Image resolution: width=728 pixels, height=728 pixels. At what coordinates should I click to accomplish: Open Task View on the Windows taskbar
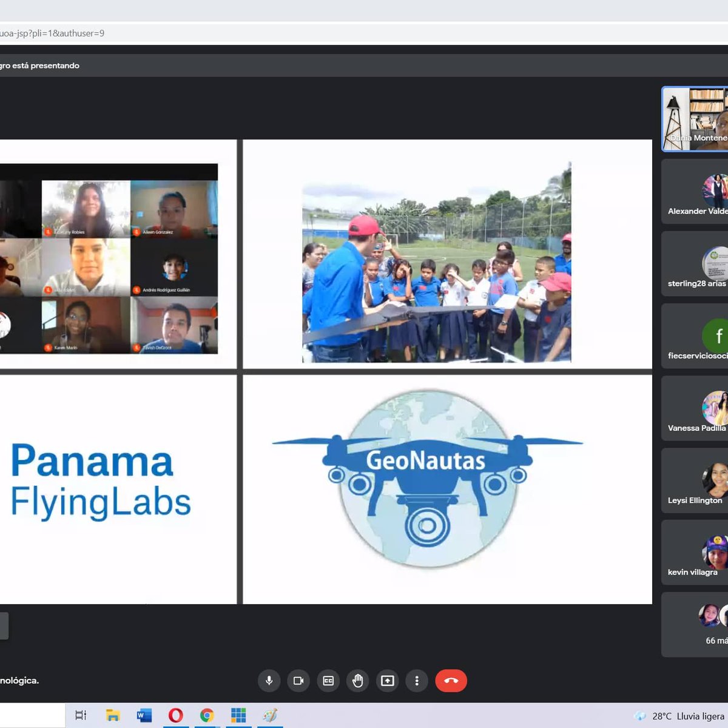point(81,716)
